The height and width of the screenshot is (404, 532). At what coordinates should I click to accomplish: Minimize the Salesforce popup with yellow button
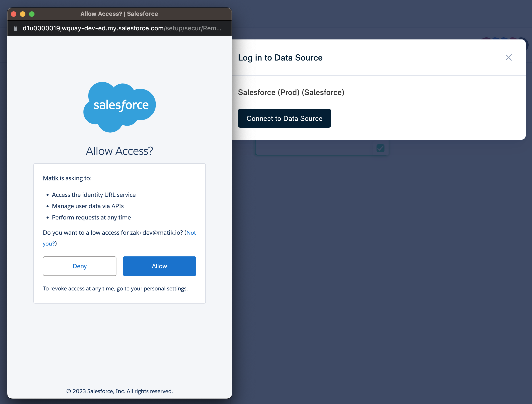point(23,14)
